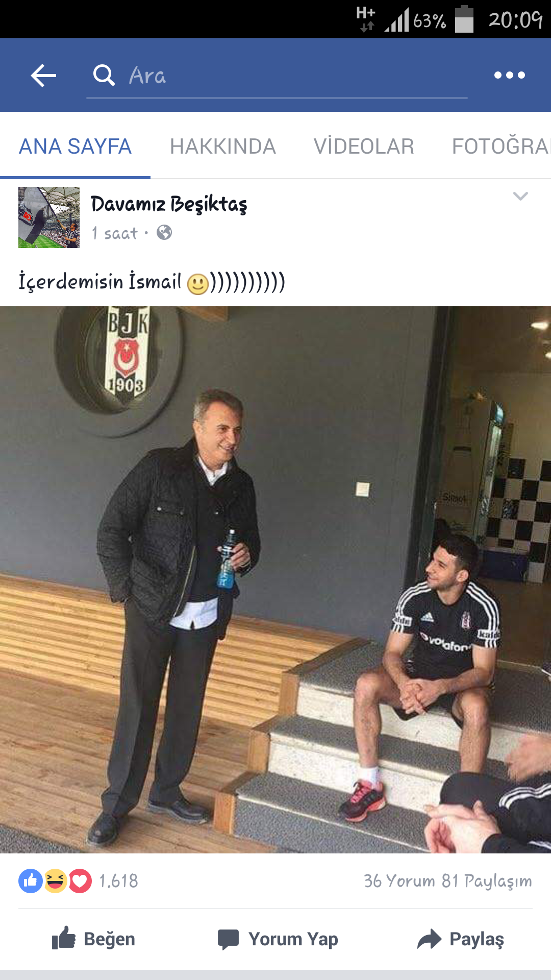Expand the post options chevron
This screenshot has width=551, height=980.
click(x=520, y=197)
